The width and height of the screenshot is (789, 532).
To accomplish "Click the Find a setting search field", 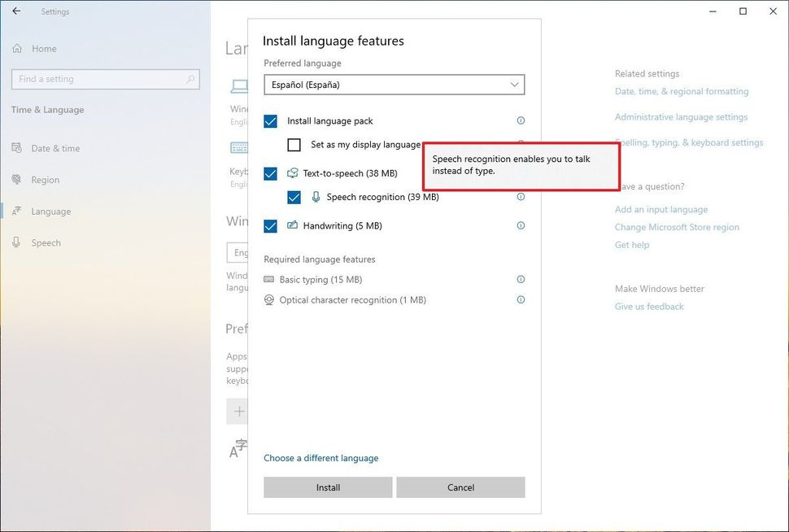I will click(x=98, y=79).
